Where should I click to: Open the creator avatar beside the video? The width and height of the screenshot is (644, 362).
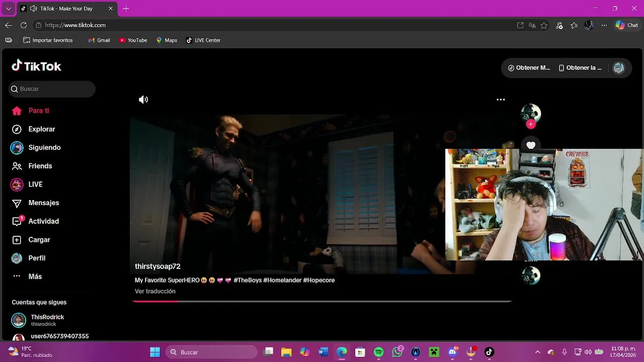tap(531, 114)
